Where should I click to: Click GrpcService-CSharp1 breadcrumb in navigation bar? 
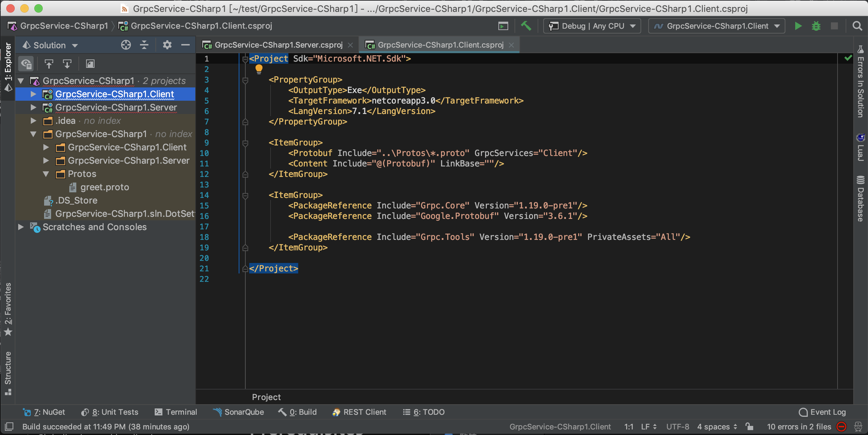click(58, 26)
